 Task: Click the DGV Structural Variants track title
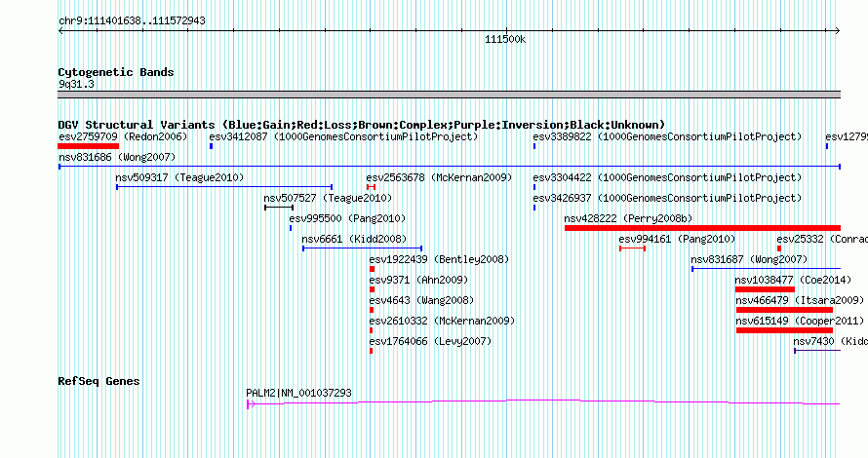pos(362,125)
